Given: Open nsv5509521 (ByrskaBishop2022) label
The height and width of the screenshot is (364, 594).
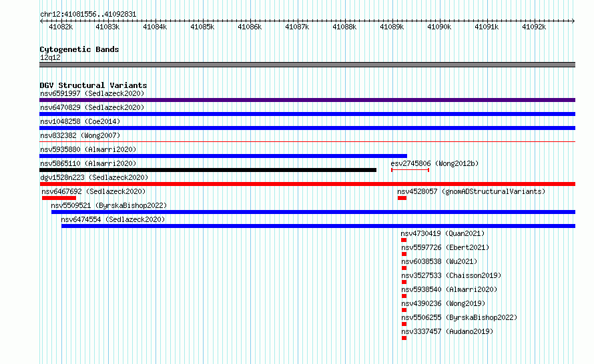Looking at the screenshot, I should point(109,205).
